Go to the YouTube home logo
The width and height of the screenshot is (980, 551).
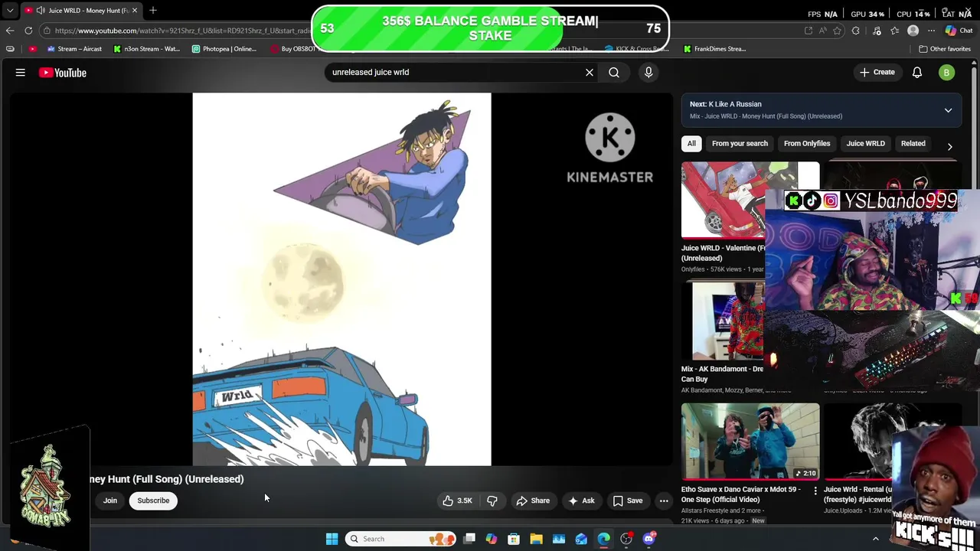(x=63, y=73)
